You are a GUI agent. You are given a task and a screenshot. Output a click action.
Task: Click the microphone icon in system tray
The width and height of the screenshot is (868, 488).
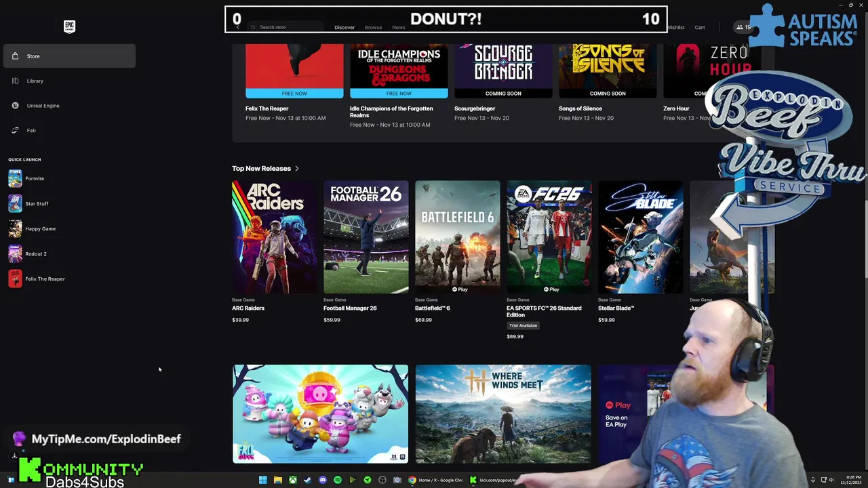point(813,480)
